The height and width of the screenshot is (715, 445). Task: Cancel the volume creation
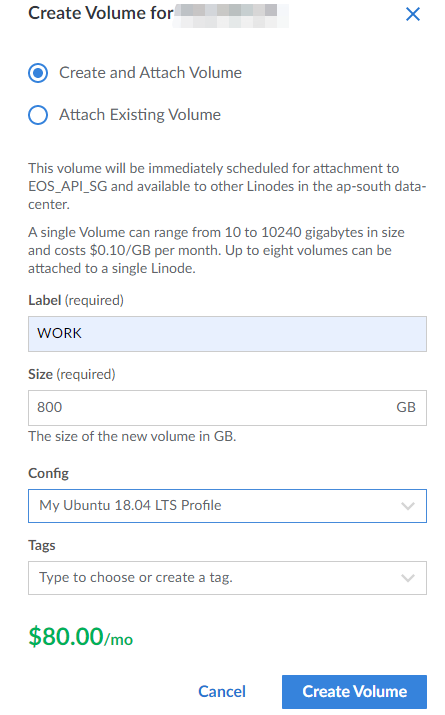point(222,692)
